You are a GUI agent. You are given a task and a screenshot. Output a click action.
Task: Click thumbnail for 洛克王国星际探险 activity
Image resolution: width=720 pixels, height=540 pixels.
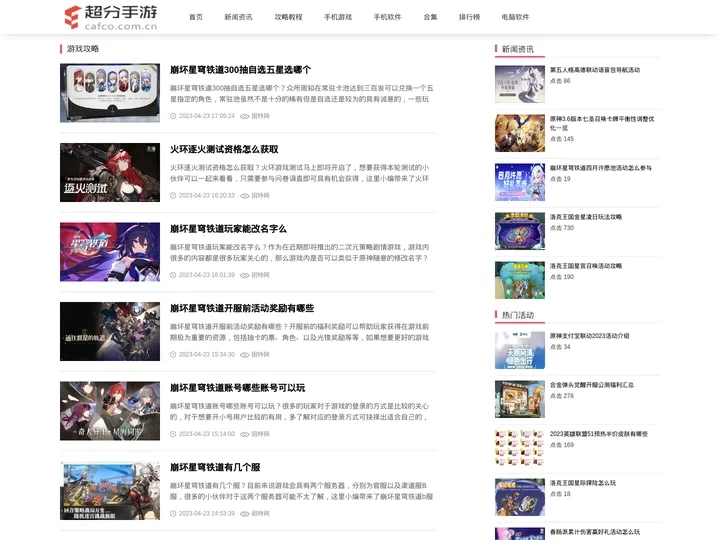pos(520,497)
